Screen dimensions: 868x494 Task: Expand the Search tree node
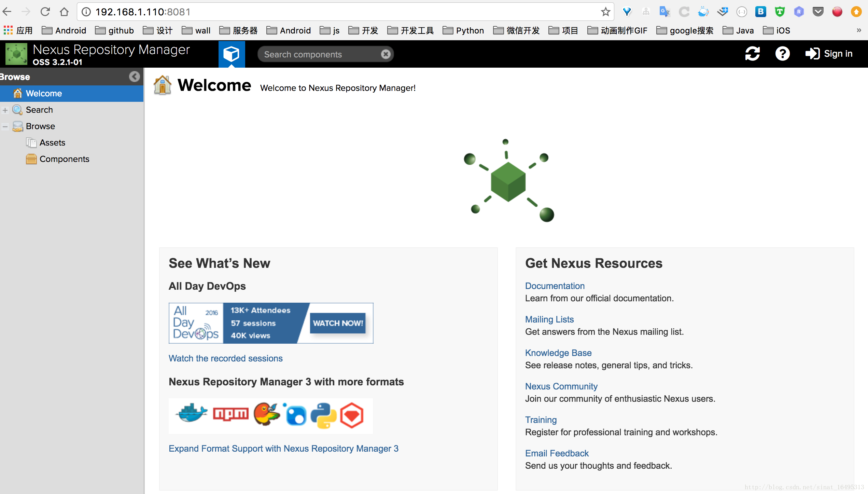click(5, 110)
